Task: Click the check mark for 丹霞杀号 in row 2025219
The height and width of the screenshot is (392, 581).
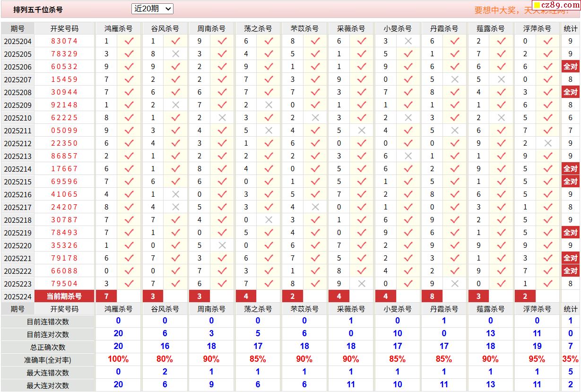Action: tap(455, 233)
